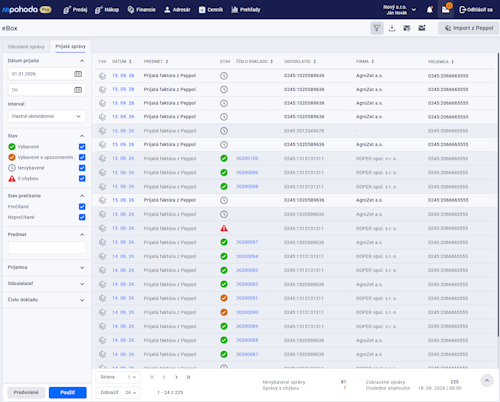Click the 'Do' end date input field
Screen dimensions: 500x402
pos(47,90)
